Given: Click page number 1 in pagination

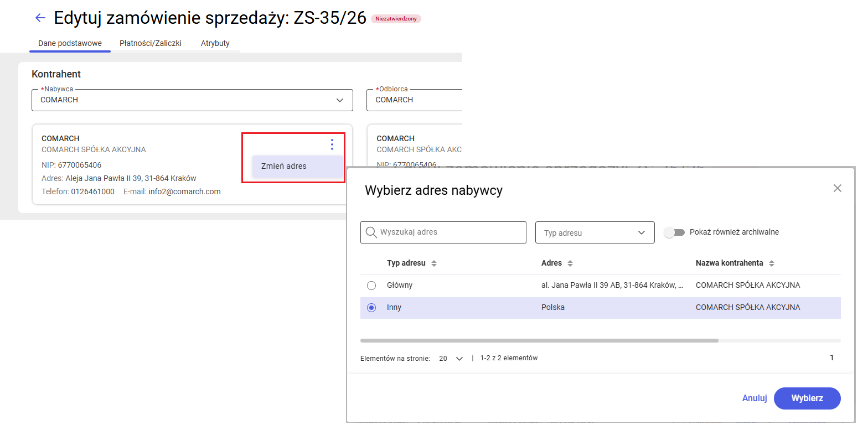Looking at the screenshot, I should [x=831, y=358].
